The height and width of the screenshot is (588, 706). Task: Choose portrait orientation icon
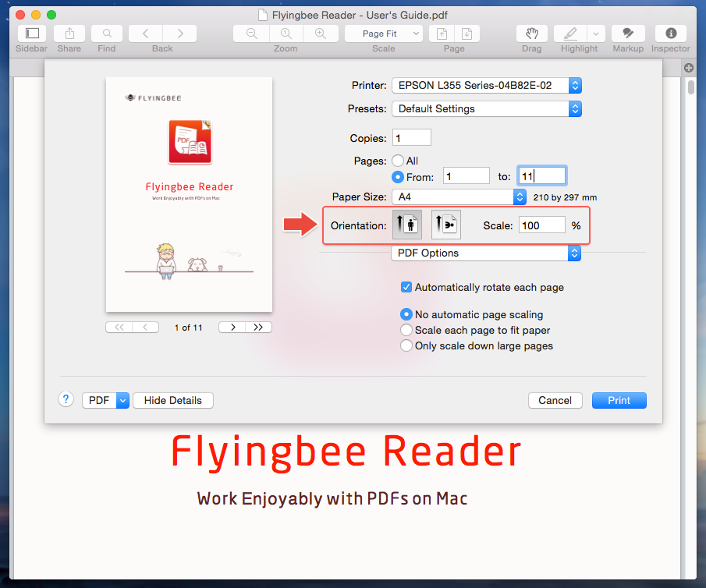point(407,225)
